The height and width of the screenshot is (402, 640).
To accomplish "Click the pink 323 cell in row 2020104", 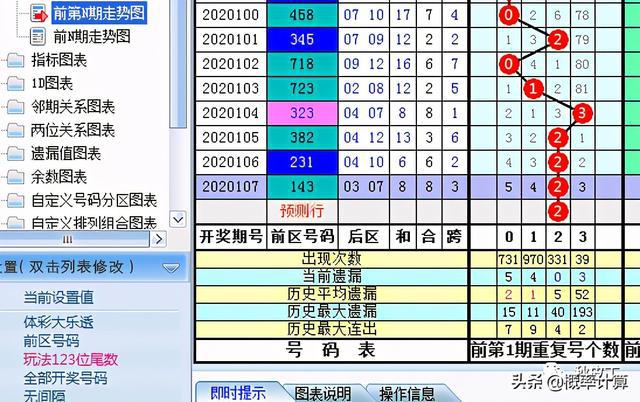I will coord(301,113).
